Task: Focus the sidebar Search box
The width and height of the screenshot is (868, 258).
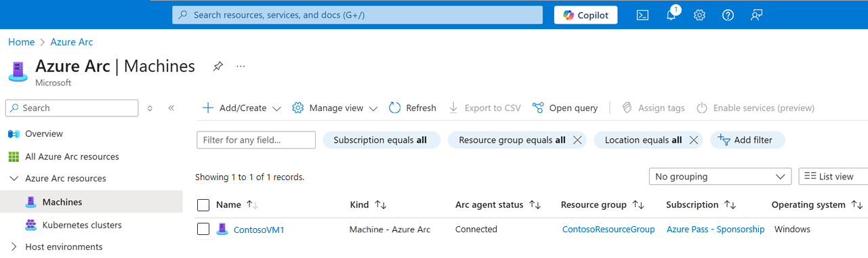Action: [x=71, y=108]
